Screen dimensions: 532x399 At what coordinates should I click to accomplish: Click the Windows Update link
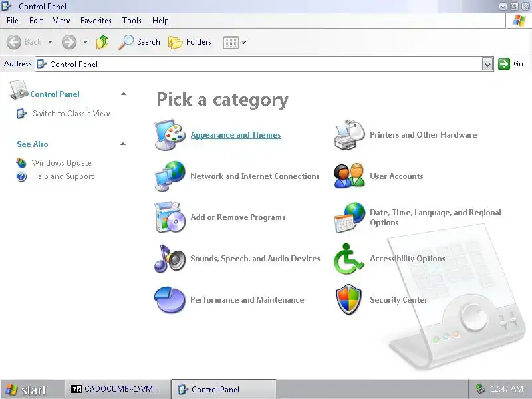click(x=61, y=163)
